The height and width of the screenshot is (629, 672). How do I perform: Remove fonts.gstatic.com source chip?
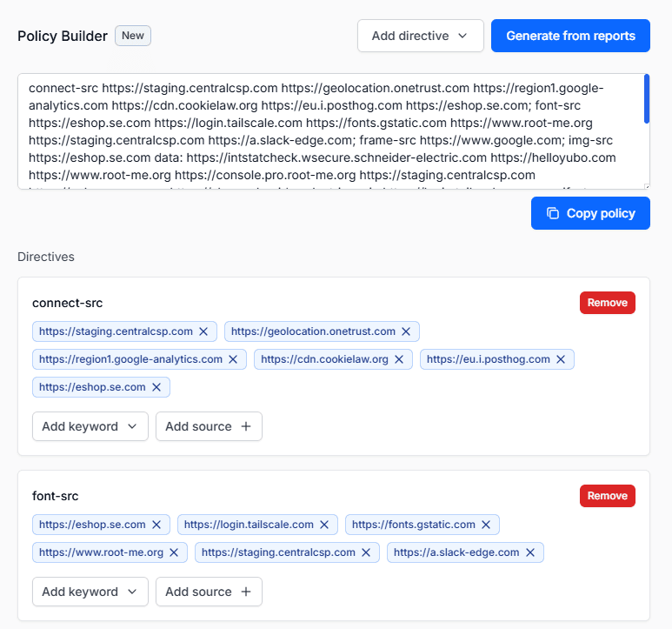click(486, 525)
